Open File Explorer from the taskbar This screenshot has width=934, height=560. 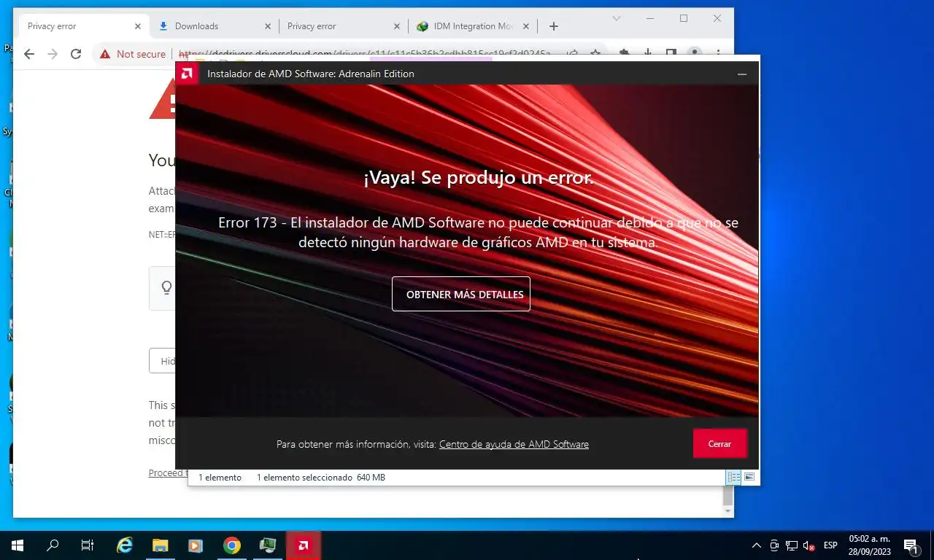point(160,545)
